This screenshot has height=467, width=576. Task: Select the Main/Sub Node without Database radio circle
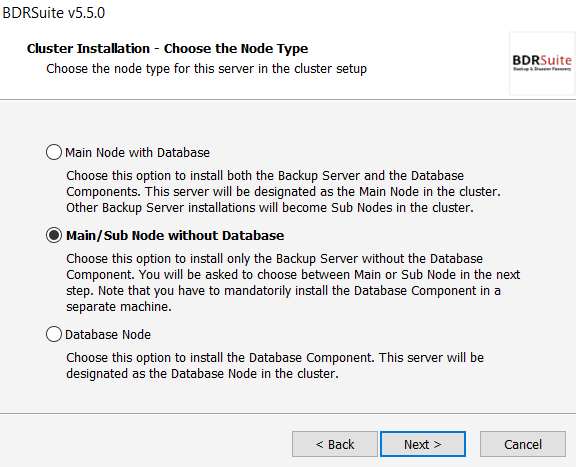(54, 235)
